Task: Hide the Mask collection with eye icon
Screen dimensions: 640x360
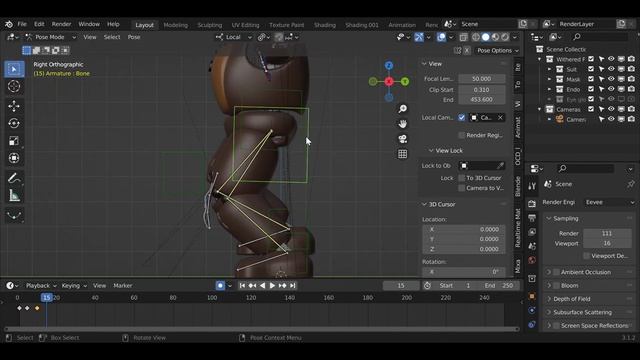Action: pyautogui.click(x=611, y=79)
